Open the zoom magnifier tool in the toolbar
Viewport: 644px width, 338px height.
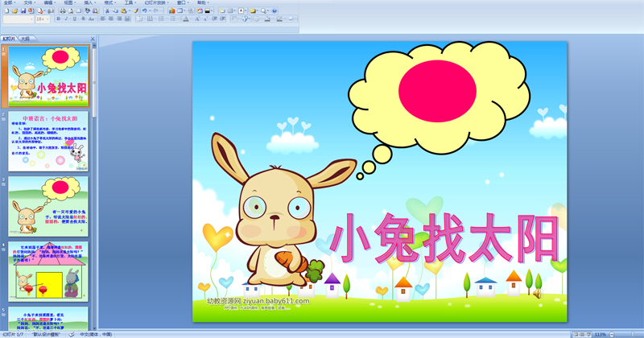point(263,10)
